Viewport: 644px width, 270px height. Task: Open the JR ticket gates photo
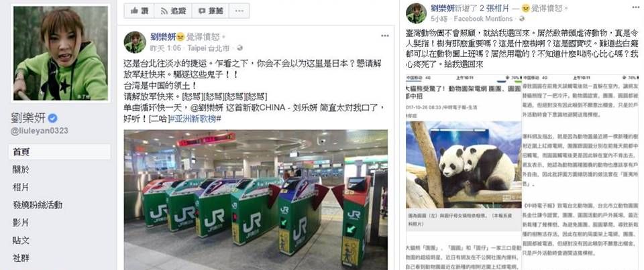tap(256, 200)
